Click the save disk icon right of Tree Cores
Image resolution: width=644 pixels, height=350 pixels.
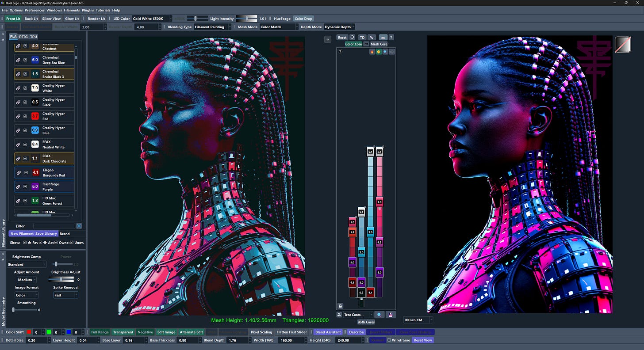click(x=391, y=315)
